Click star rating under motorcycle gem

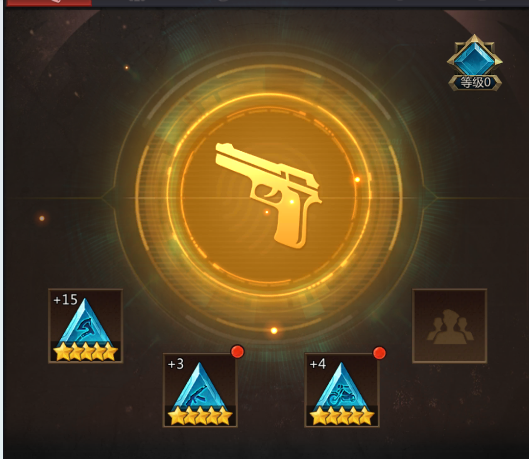(342, 416)
